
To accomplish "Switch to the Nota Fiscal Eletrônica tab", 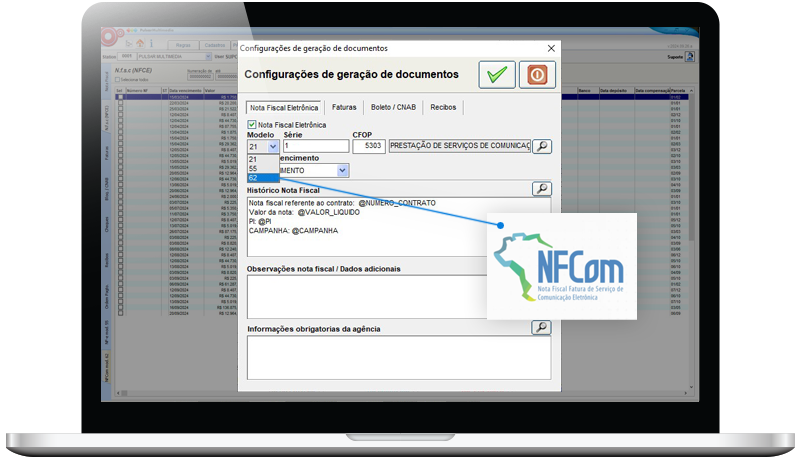I will [284, 108].
